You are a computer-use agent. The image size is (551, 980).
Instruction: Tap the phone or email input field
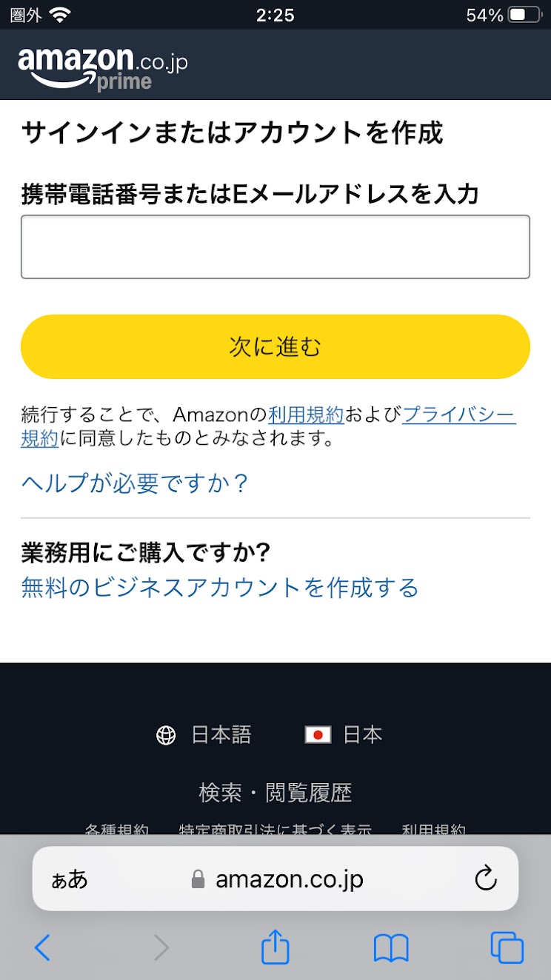pyautogui.click(x=275, y=247)
